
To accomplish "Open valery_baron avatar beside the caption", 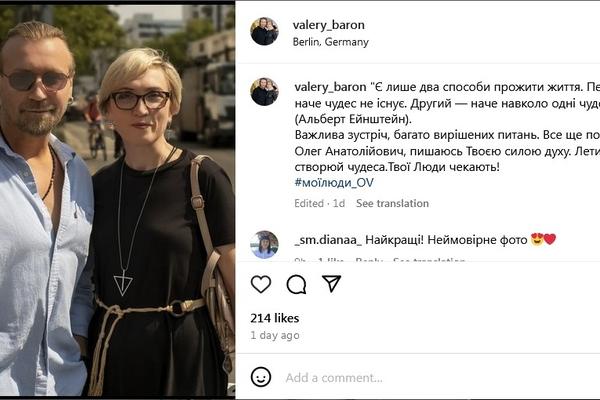I will click(264, 92).
